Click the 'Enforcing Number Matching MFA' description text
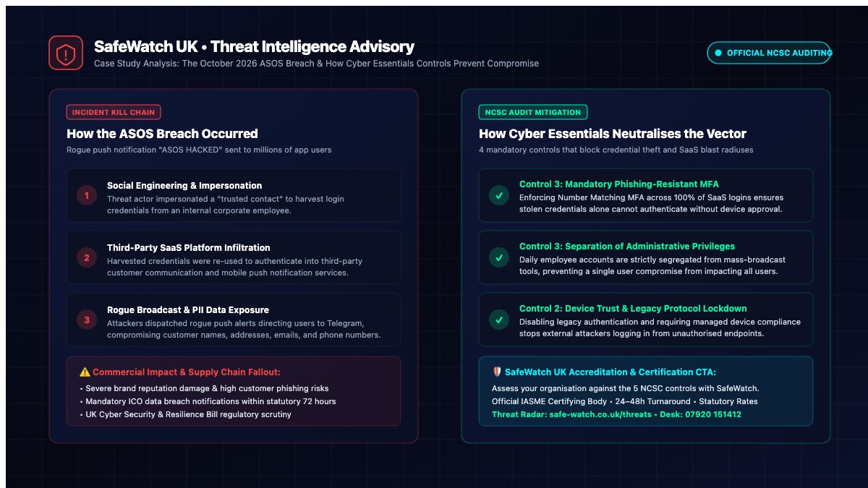Viewport: 868px width, 488px height. click(652, 203)
